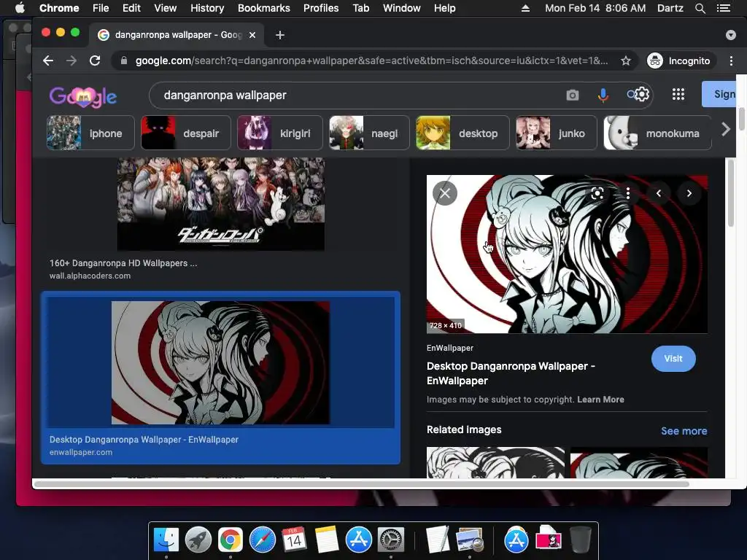Go back with the browser back arrow

point(48,61)
